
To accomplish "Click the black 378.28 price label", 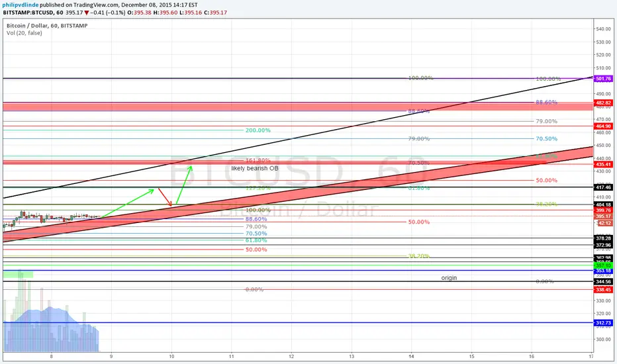I will (603, 238).
